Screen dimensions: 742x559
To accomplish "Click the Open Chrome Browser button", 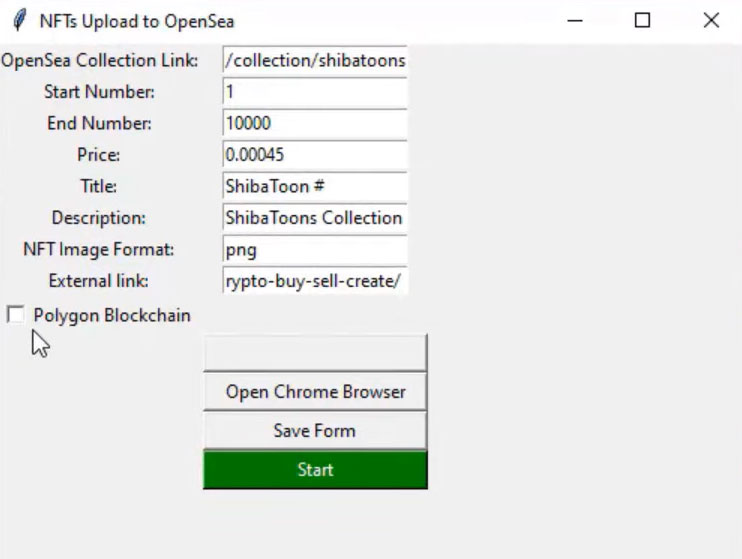I will (315, 391).
